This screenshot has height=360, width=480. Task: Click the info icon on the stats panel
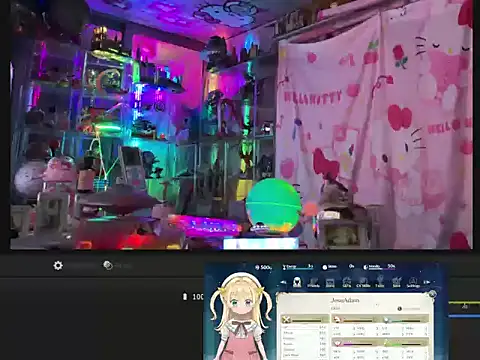(399, 309)
